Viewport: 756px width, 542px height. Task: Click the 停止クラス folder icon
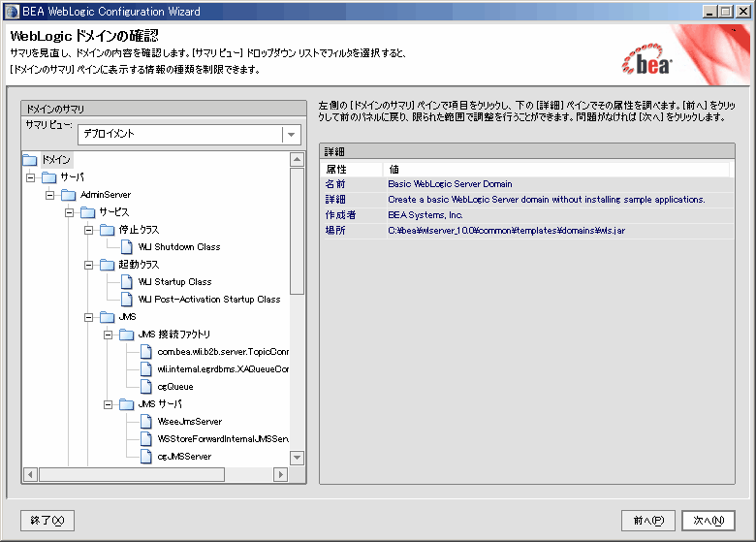(107, 230)
